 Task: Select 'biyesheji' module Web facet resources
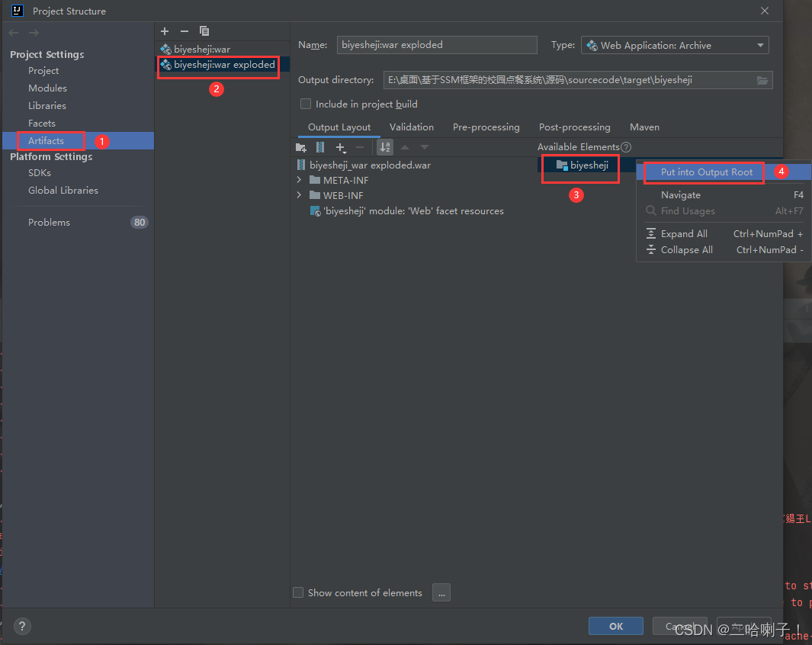tap(413, 210)
